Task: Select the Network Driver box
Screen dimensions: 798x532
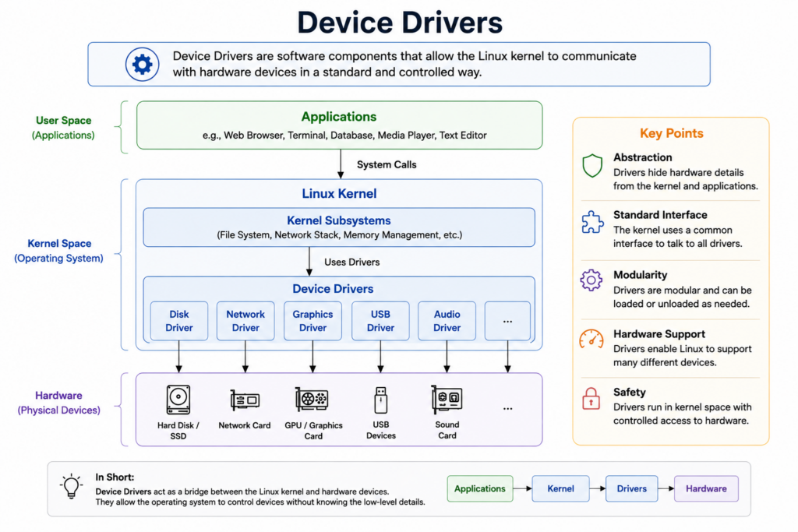Action: pos(245,321)
